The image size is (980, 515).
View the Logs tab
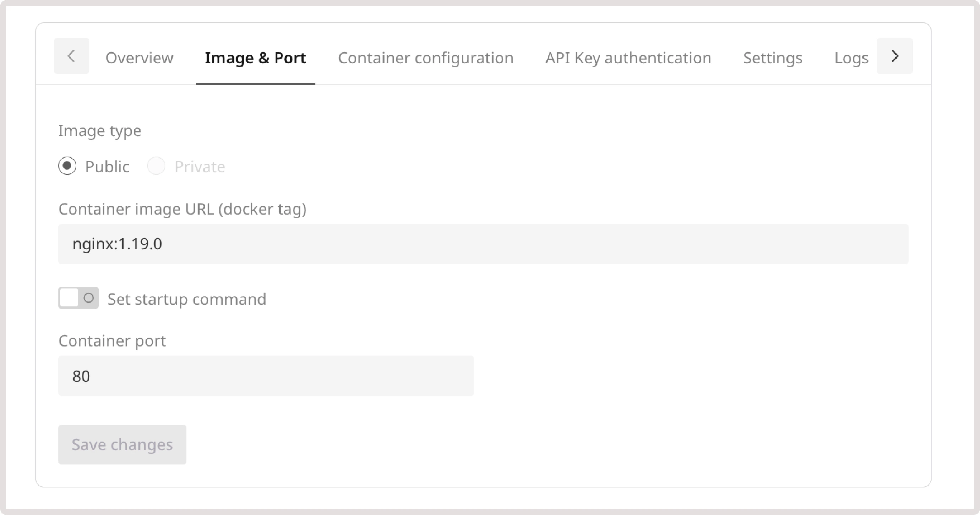[x=851, y=58]
